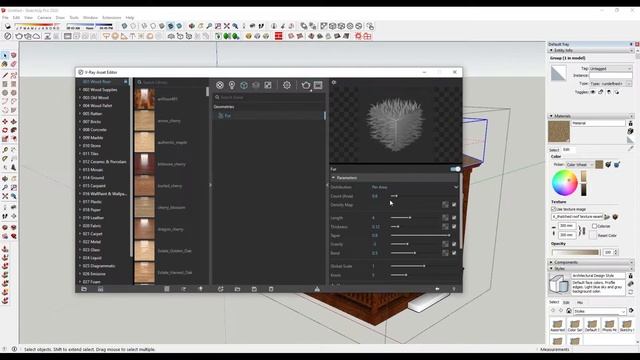Toggle Bend map checkbox
This screenshot has width=640, height=360.
[454, 253]
